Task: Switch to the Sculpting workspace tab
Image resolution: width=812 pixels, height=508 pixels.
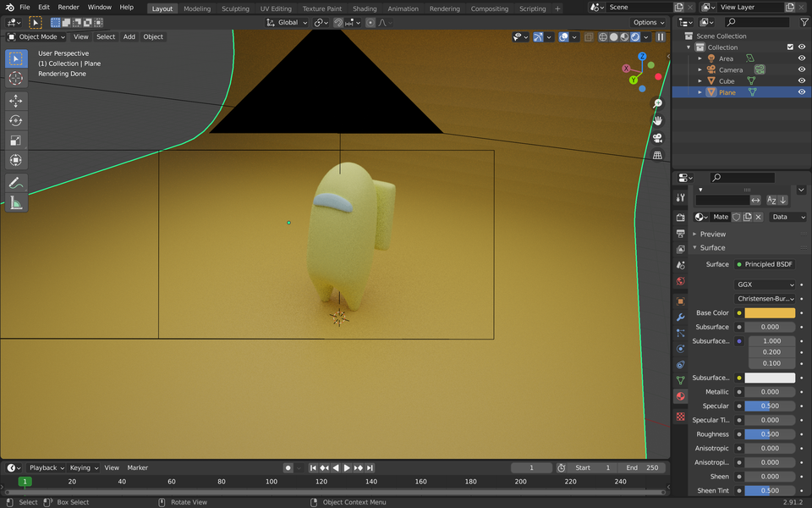Action: pyautogui.click(x=235, y=8)
